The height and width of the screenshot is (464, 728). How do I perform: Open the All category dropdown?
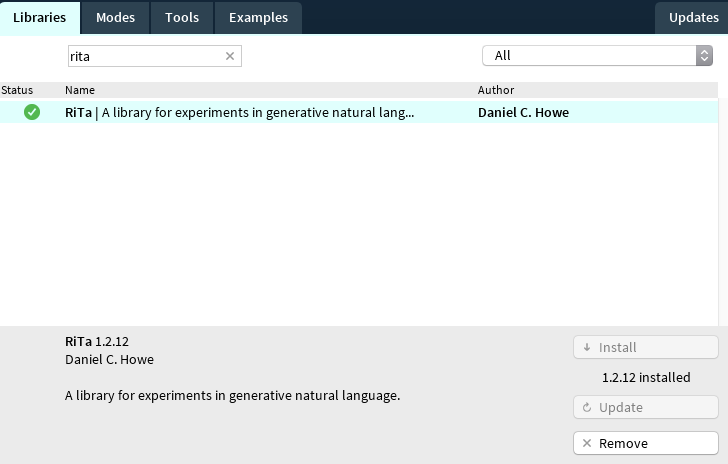[597, 56]
